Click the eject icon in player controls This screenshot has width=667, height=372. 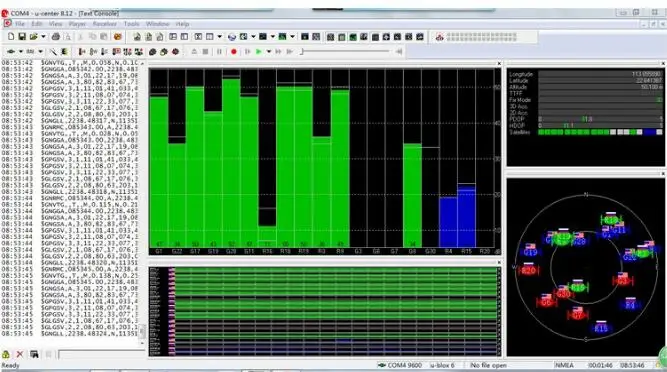[194, 51]
